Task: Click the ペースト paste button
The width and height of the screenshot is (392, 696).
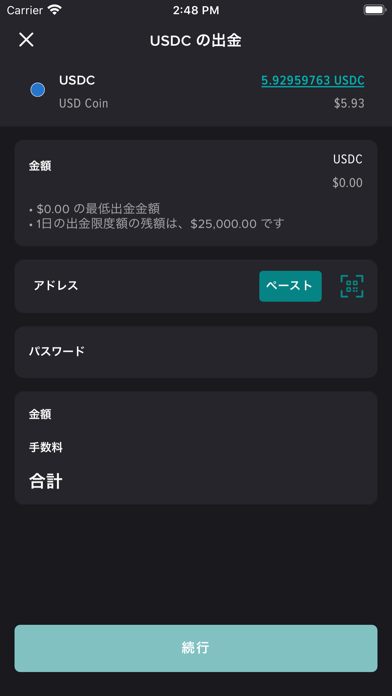Action: pos(290,286)
